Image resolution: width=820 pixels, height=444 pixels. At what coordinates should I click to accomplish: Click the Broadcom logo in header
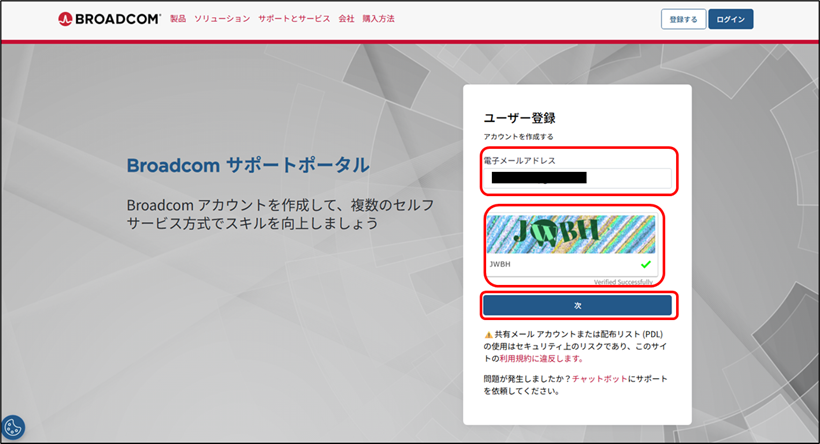(x=109, y=19)
